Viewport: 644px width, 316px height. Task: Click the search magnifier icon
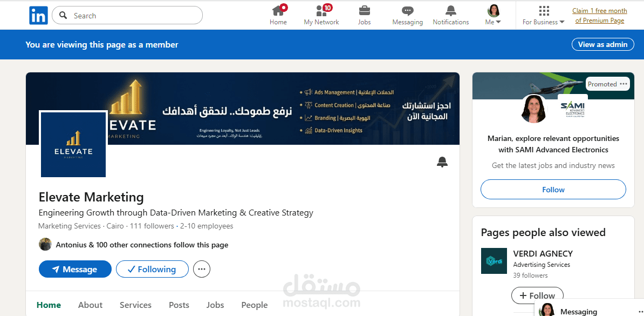click(x=63, y=16)
